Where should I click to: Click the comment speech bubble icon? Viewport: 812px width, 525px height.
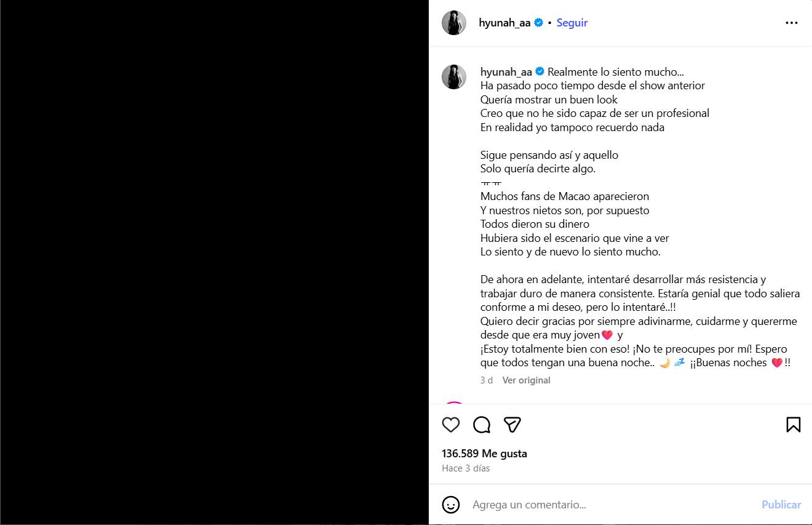[x=482, y=425]
